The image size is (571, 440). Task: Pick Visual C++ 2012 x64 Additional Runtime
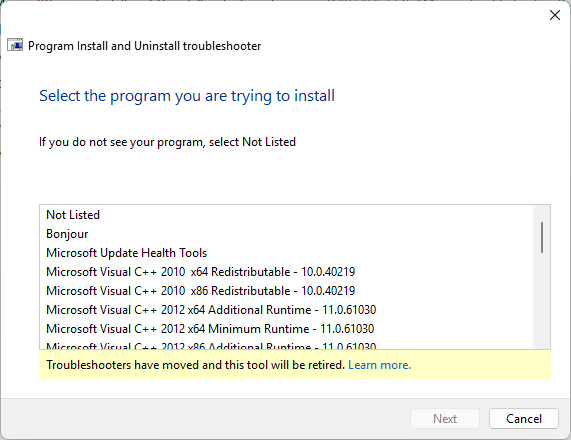286,310
